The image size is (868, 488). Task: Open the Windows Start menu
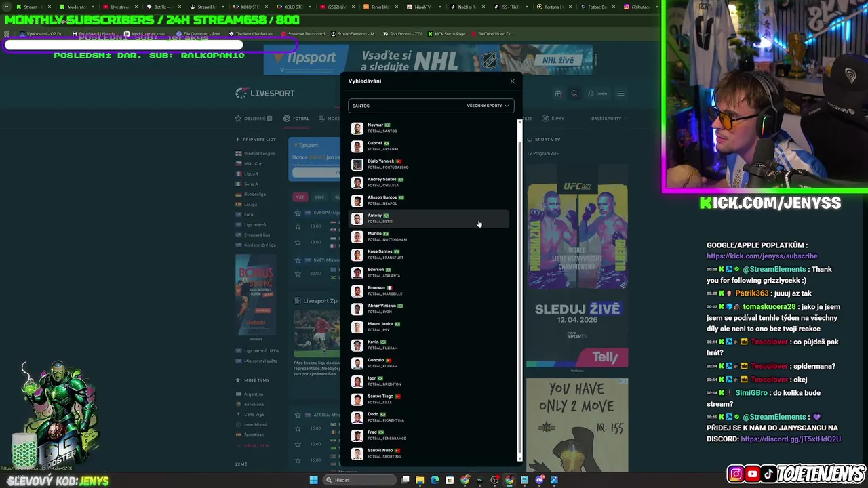coord(313,480)
